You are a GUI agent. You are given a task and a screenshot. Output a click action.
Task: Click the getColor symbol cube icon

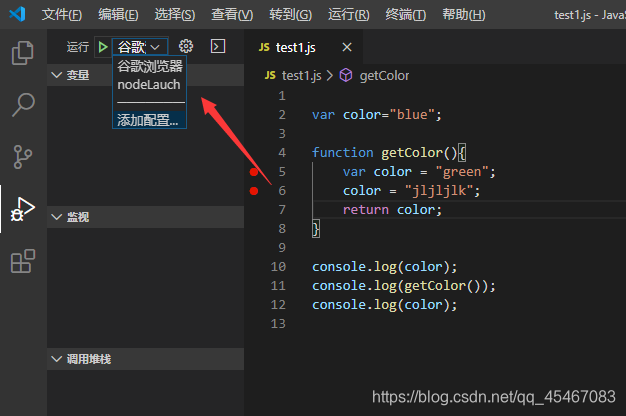346,75
